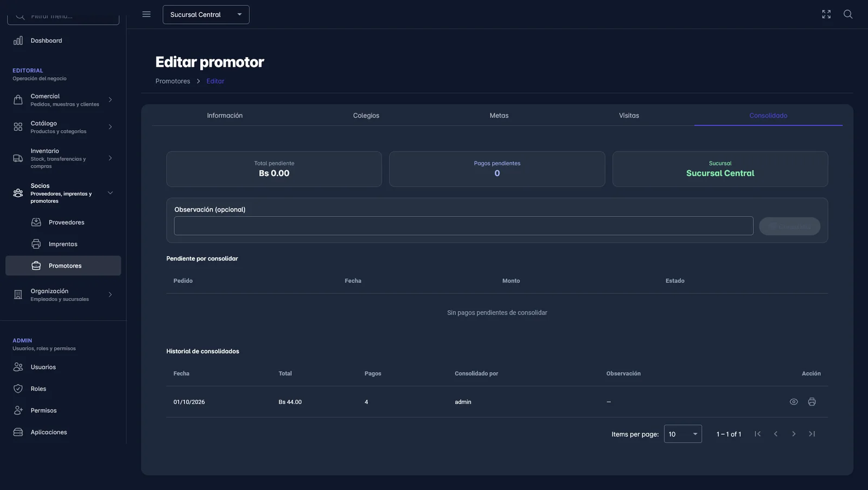
Task: Open the search magnifier icon
Action: pos(848,14)
